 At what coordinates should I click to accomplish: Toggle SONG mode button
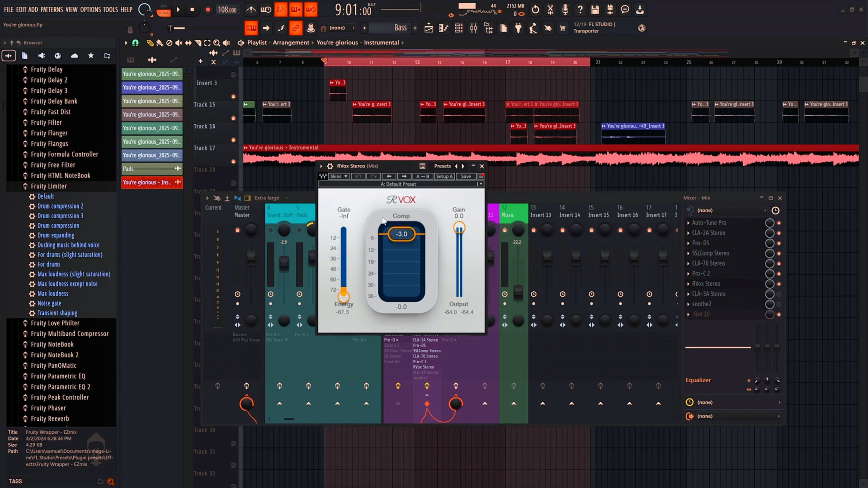coord(164,13)
